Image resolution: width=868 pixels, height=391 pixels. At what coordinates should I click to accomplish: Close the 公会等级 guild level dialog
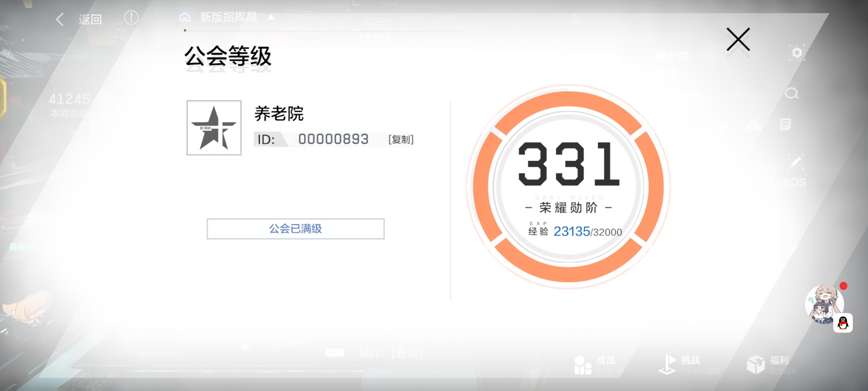pyautogui.click(x=738, y=39)
